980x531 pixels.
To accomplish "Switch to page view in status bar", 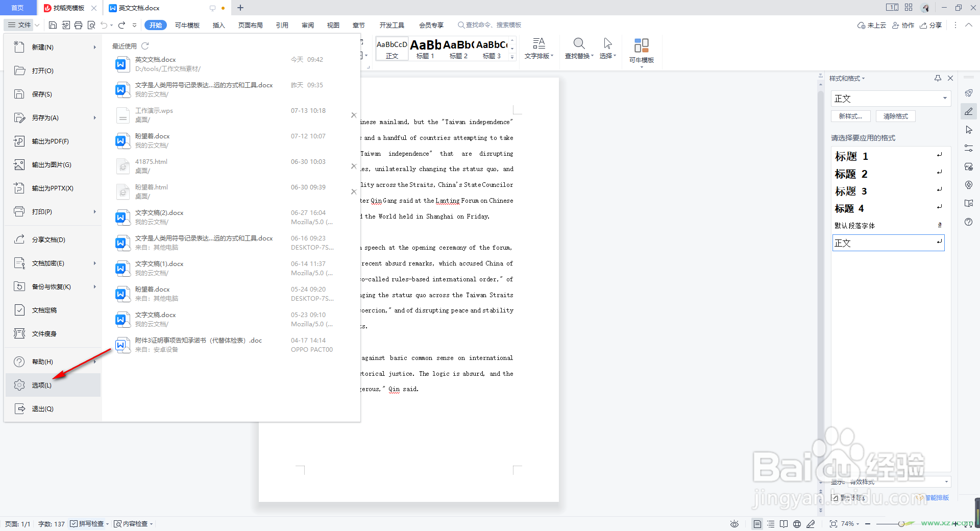I will (757, 524).
